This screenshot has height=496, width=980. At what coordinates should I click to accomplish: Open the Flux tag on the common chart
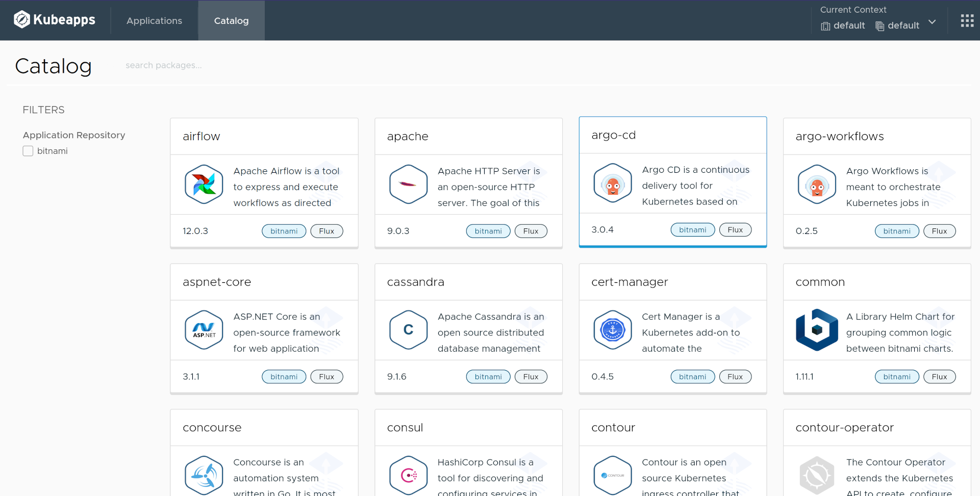click(x=939, y=376)
